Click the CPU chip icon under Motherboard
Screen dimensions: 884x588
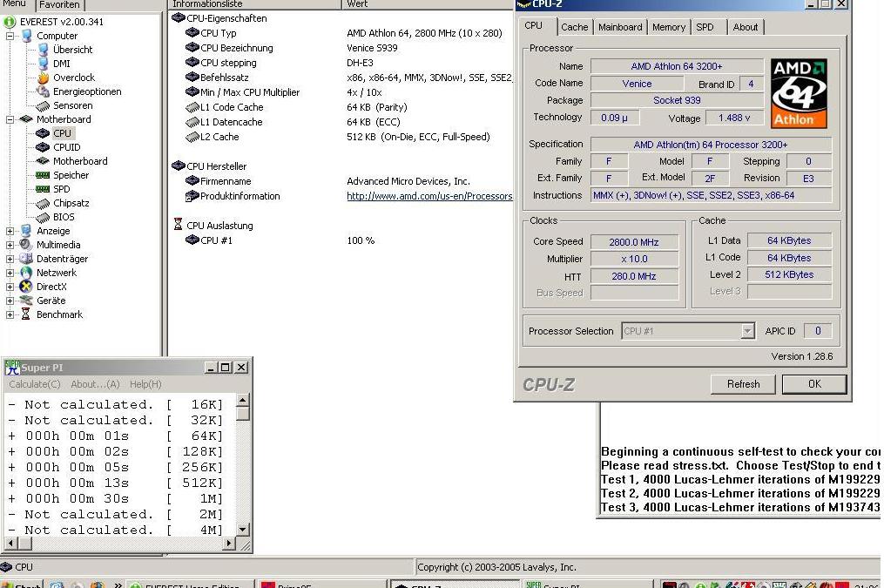pyautogui.click(x=43, y=133)
